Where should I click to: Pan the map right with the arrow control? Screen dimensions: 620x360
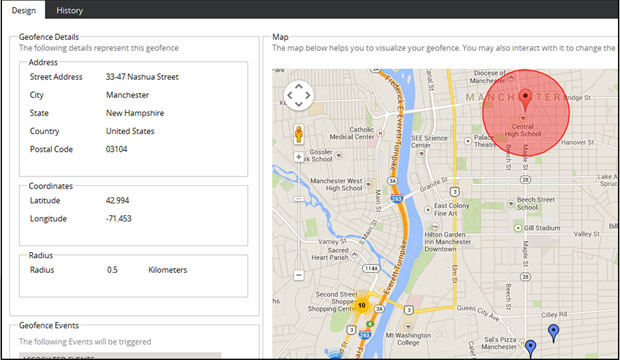308,95
